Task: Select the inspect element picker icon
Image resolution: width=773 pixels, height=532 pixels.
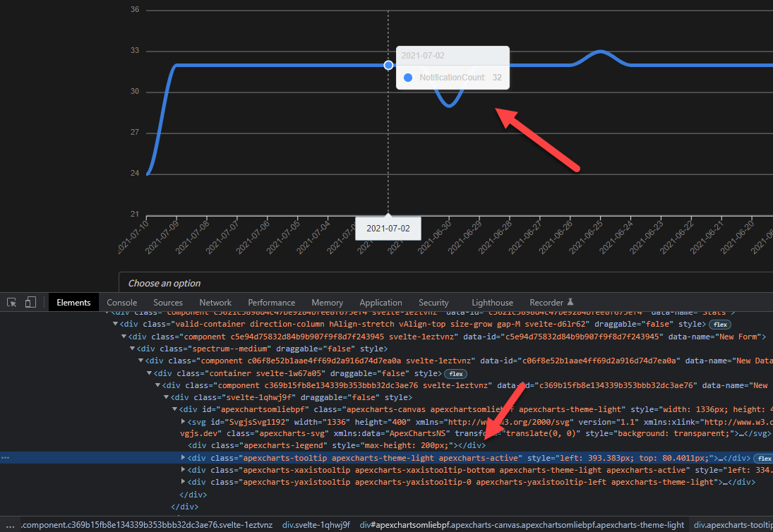Action: coord(11,301)
